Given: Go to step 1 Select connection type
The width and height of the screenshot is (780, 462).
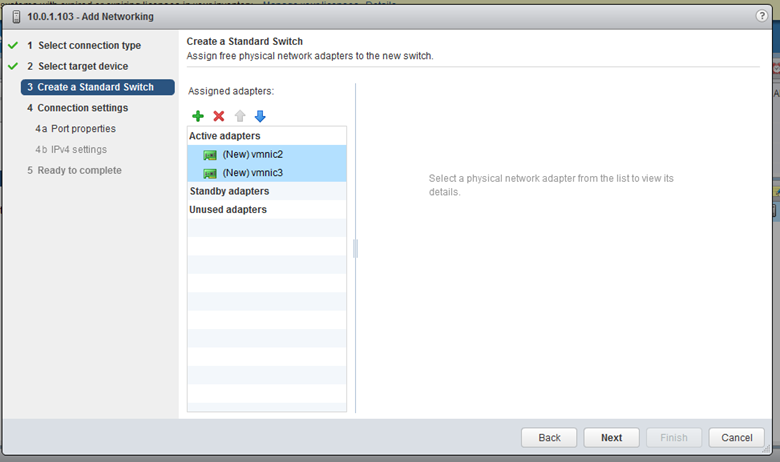Looking at the screenshot, I should tap(84, 45).
